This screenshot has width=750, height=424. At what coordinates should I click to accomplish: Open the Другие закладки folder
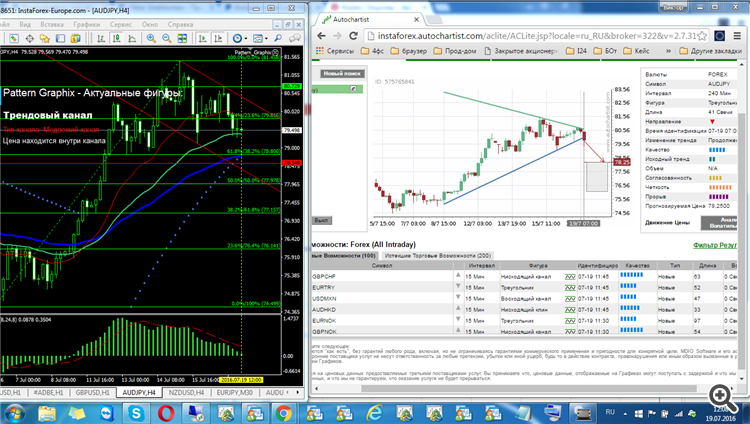[710, 51]
